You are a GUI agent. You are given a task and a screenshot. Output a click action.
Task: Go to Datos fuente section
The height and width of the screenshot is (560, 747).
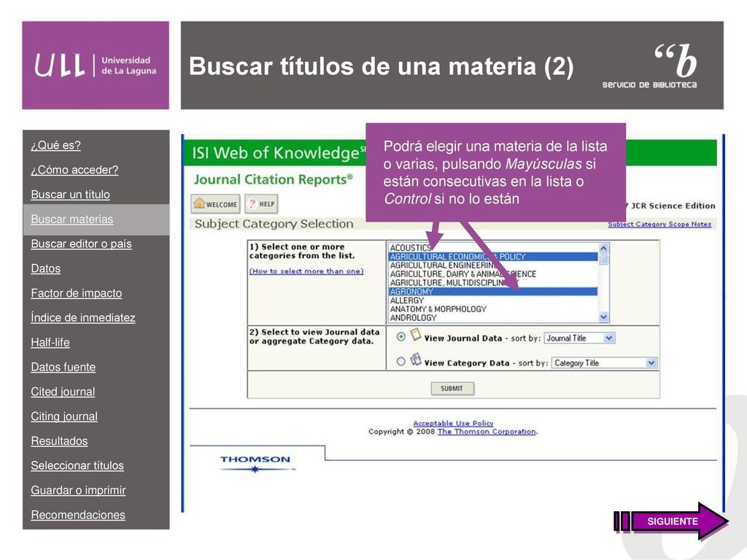(x=63, y=367)
